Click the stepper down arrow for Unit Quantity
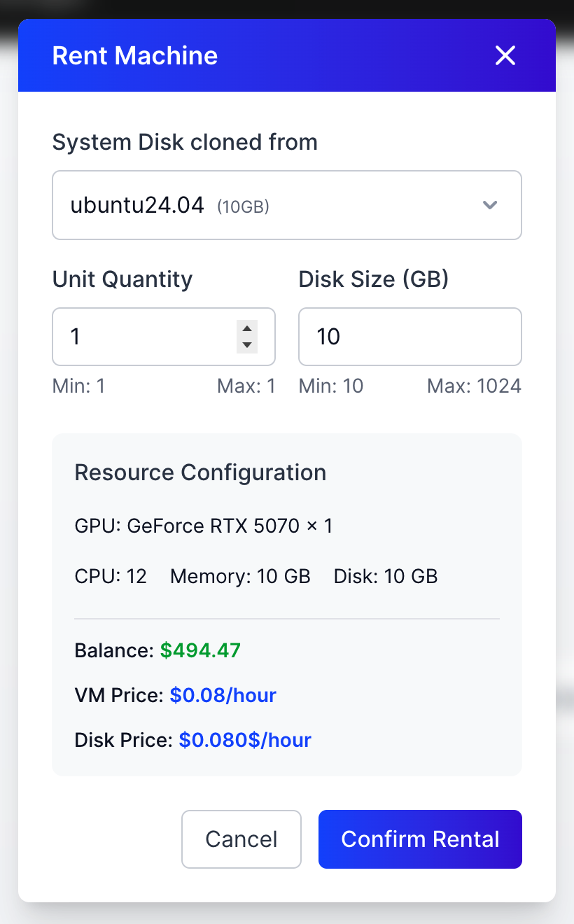 pos(246,345)
